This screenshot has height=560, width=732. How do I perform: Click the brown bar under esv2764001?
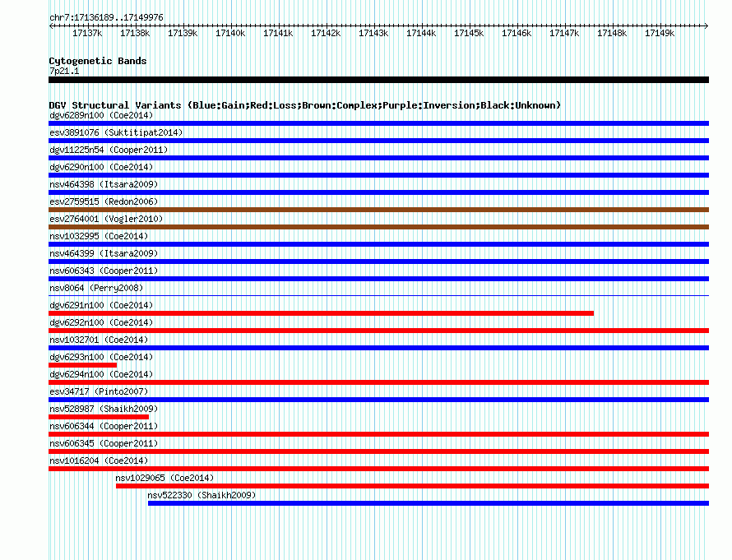(x=378, y=227)
